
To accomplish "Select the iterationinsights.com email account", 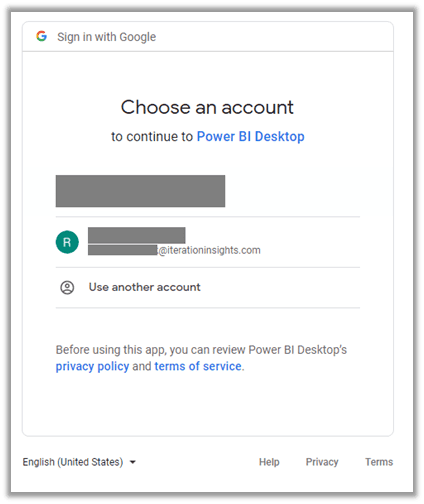I will (x=208, y=242).
